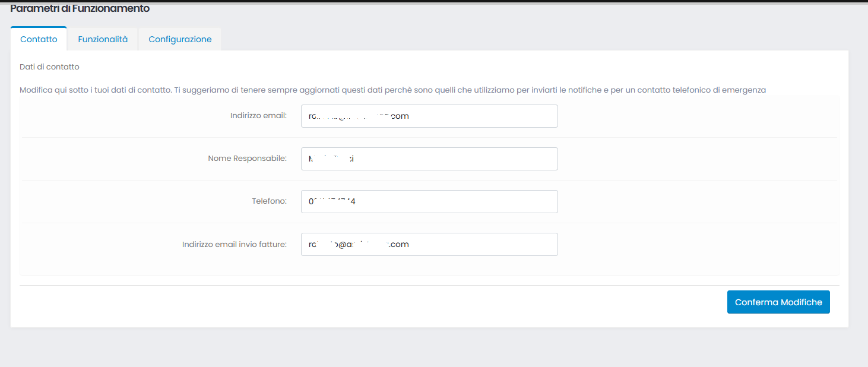The height and width of the screenshot is (367, 868).
Task: Open the Configurazione tab
Action: [x=180, y=39]
